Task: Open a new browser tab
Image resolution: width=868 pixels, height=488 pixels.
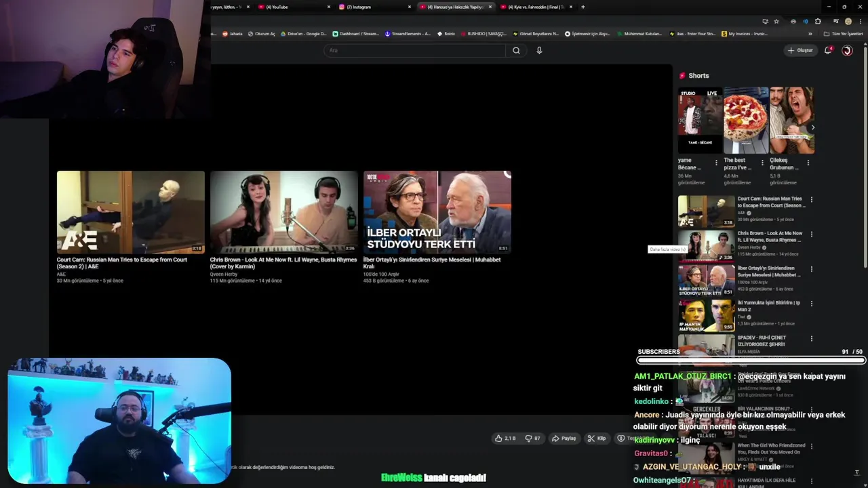Action: pos(583,7)
